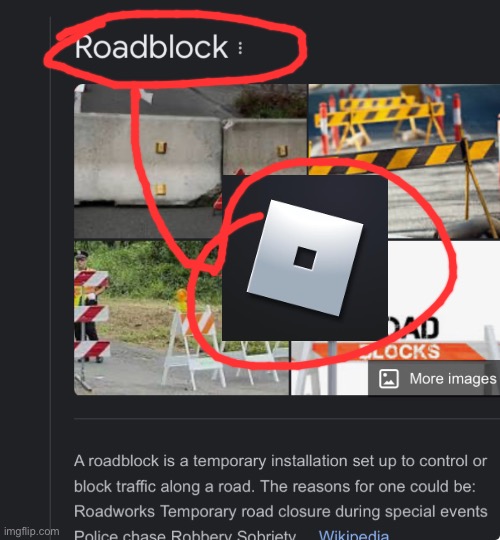Screen dimensions: 500x540
Task: Select the word Roadworks in the description
Action: (x=114, y=511)
